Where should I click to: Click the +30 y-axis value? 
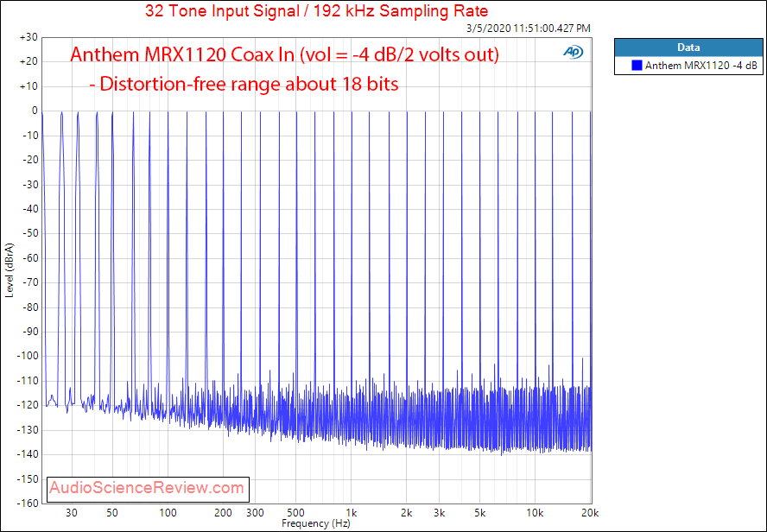coord(29,38)
